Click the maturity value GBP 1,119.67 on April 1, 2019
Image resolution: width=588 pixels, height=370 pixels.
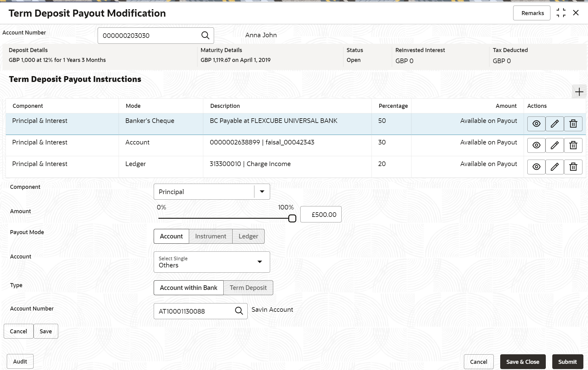tap(236, 60)
